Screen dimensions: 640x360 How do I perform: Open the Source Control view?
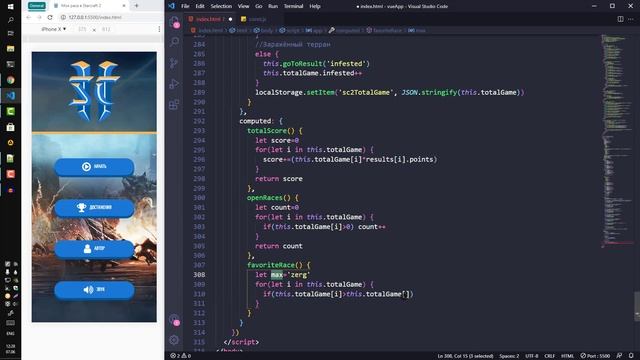(174, 63)
